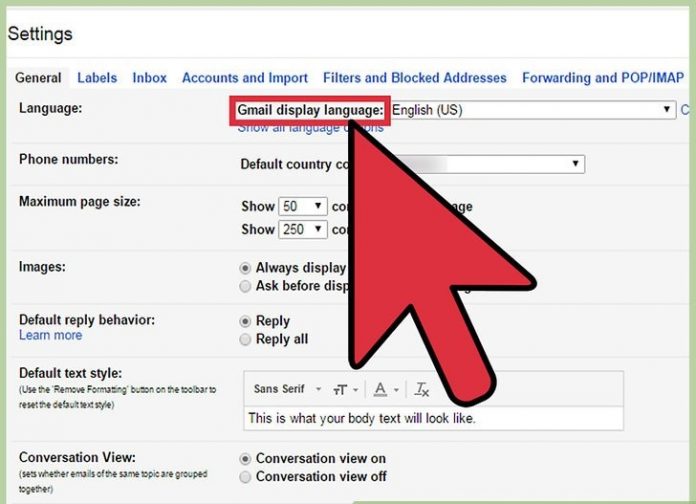The height and width of the screenshot is (504, 696).
Task: Click the text size icon
Action: click(x=342, y=389)
